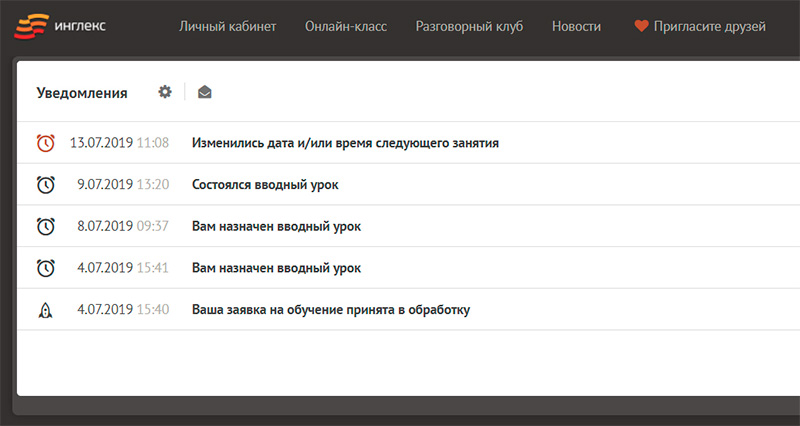This screenshot has height=426, width=800.
Task: Click clock icon beside 9.07.2019 notification
Action: coord(45,185)
